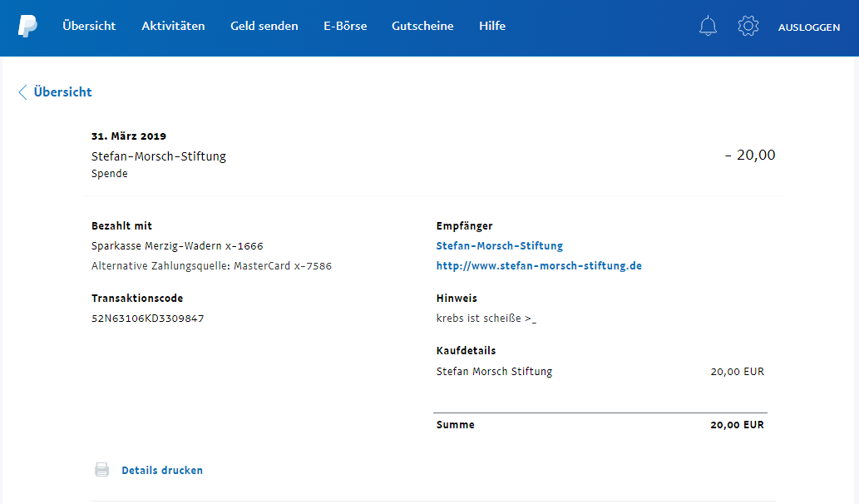Go back via the blue Übersicht link
Image resolution: width=859 pixels, height=504 pixels.
click(62, 92)
